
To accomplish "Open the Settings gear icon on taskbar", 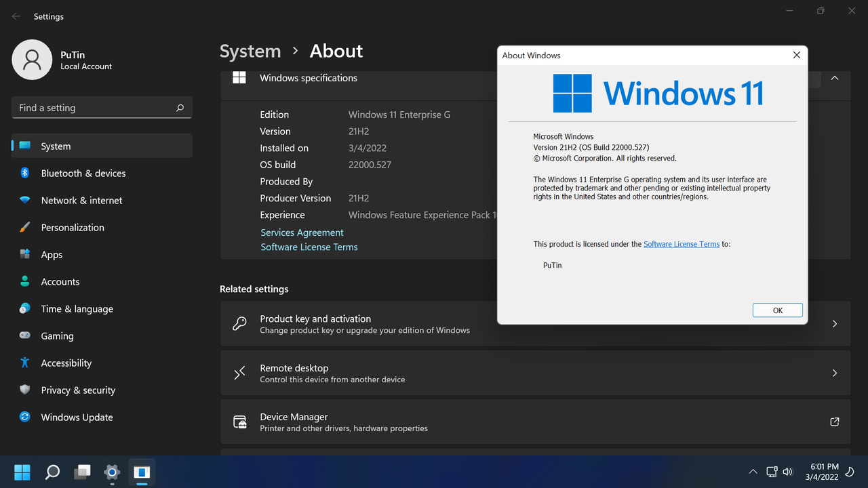I will point(112,472).
